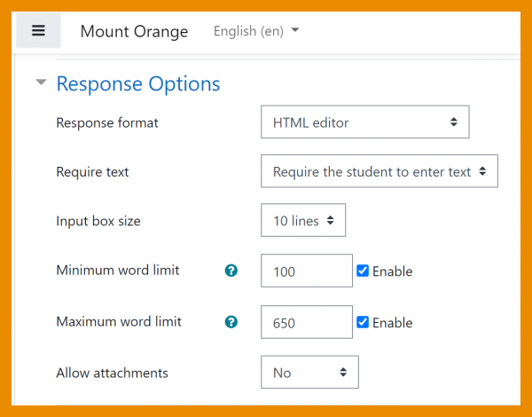This screenshot has width=532, height=417.
Task: Click help icon for Maximum word limit
Action: pos(231,322)
